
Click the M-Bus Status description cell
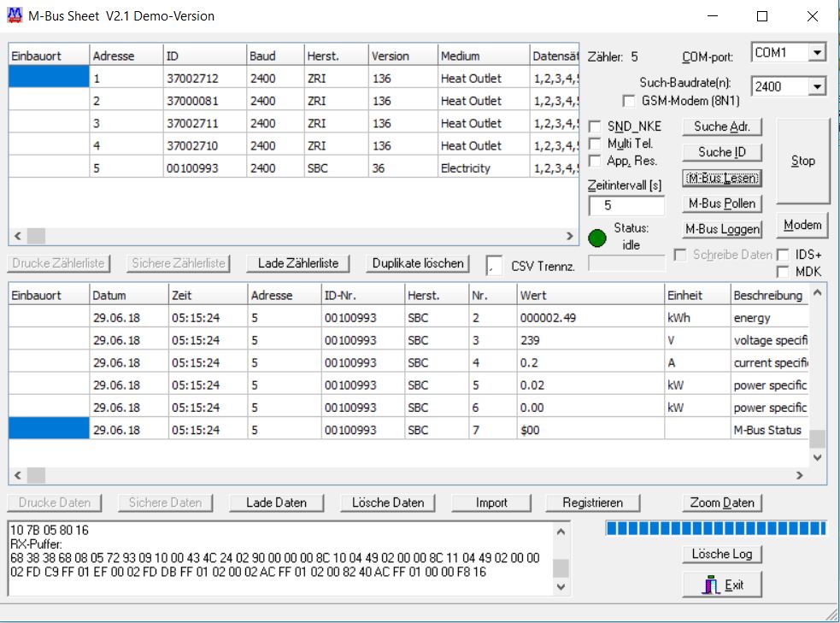[771, 430]
